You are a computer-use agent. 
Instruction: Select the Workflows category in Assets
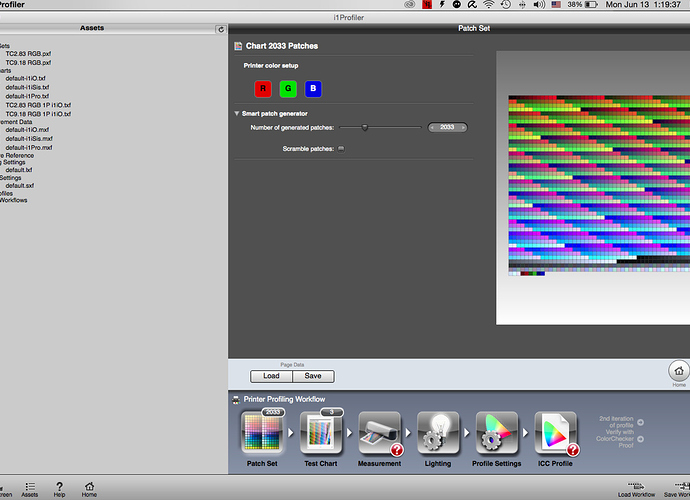click(x=14, y=200)
